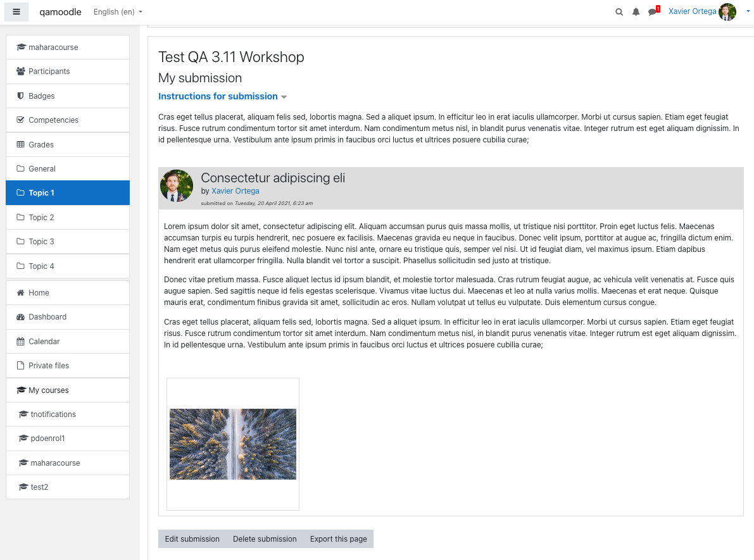Screen dimensions: 754x560
Task: Click the Topic 2 folder icon
Action: coord(20,217)
